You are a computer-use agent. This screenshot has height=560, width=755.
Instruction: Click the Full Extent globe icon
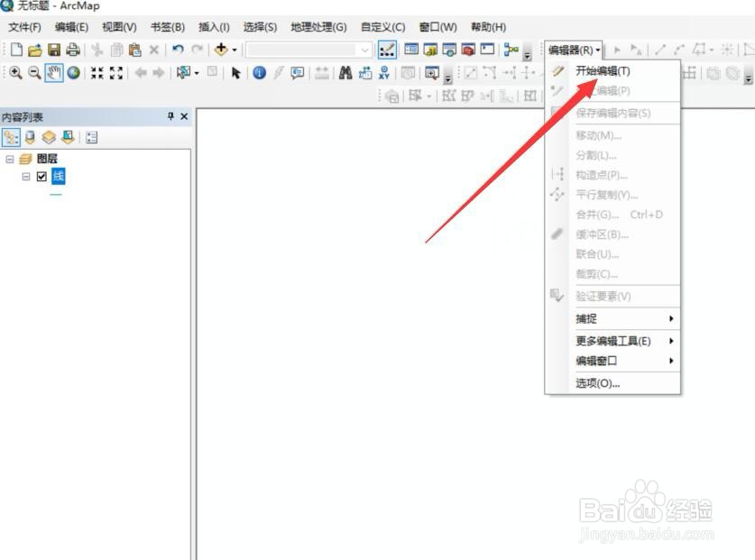coord(72,70)
